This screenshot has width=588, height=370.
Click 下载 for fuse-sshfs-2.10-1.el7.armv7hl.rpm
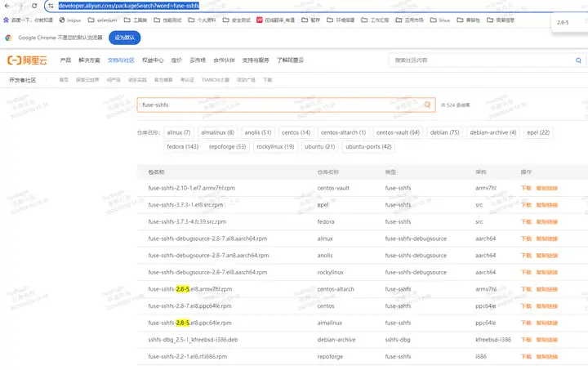tap(526, 188)
